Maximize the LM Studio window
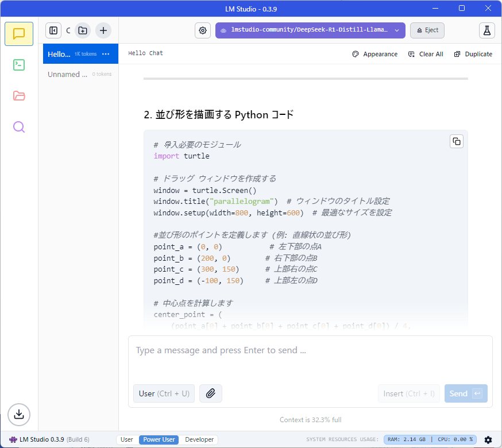The width and height of the screenshot is (502, 448). (x=462, y=8)
